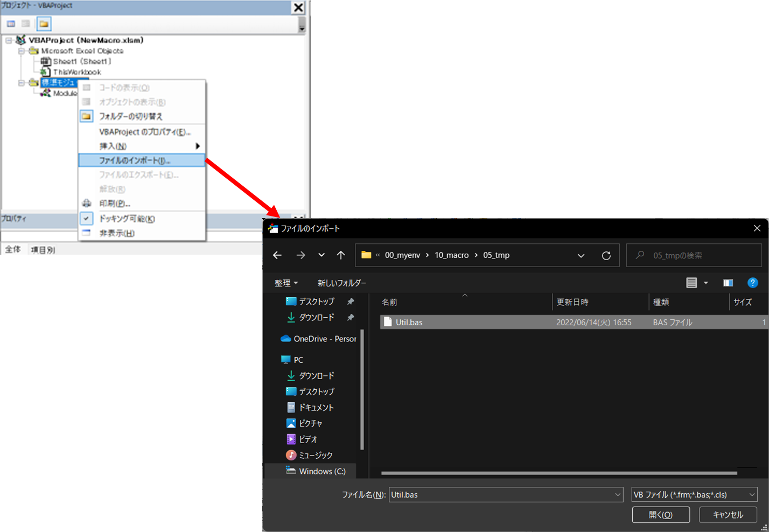
Task: Open recent locations dropdown chevron
Action: (321, 255)
